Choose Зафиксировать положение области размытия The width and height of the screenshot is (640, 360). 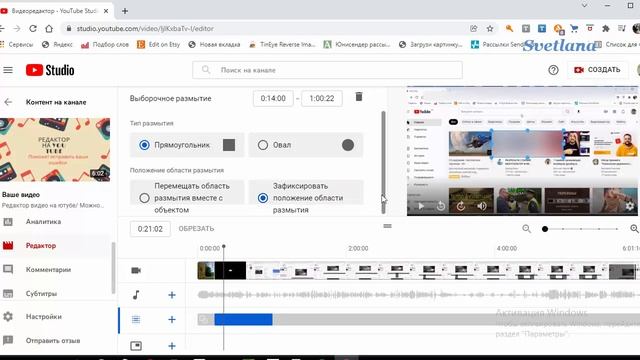263,198
